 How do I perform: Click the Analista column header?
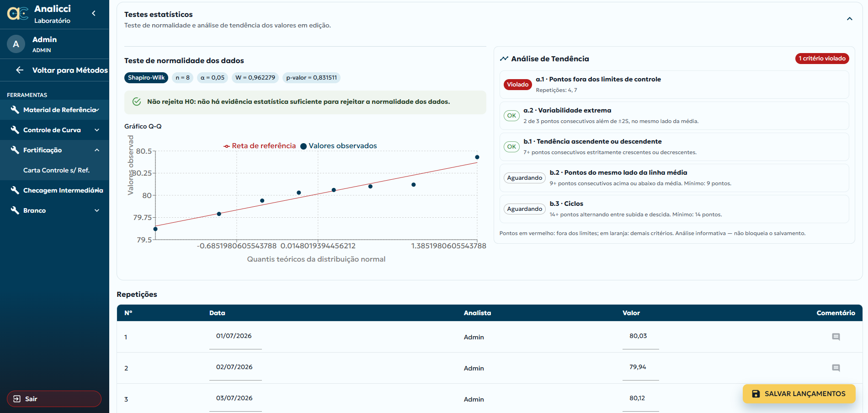[x=477, y=313]
